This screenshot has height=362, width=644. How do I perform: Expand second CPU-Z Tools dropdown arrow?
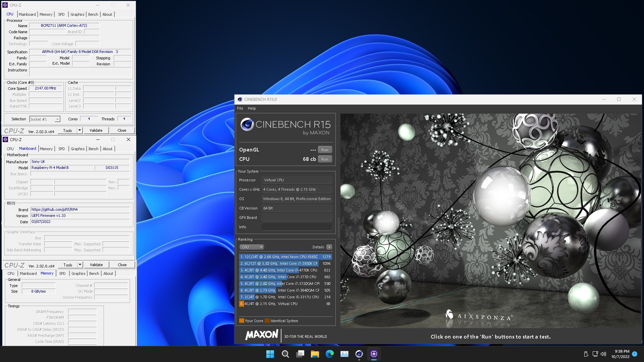coord(80,265)
